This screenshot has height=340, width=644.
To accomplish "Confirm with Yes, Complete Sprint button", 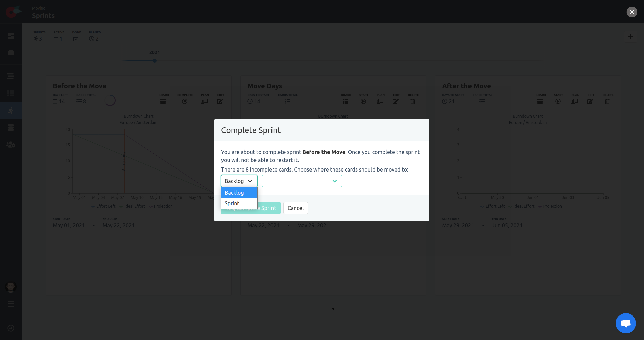I will (x=251, y=208).
